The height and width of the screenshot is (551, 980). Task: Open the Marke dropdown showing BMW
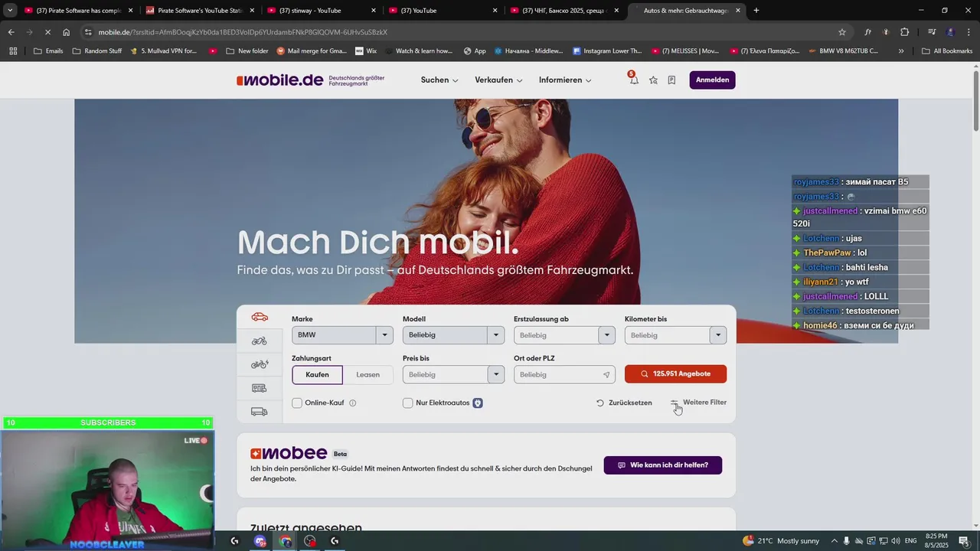coord(342,335)
